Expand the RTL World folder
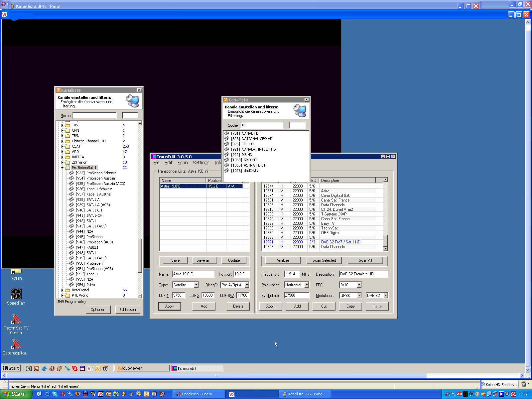This screenshot has width=532, height=399. tap(62, 295)
